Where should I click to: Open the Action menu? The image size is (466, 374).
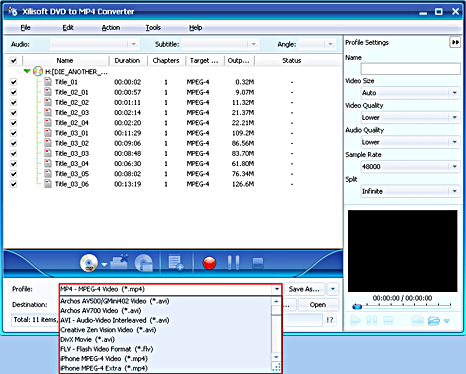coord(111,28)
